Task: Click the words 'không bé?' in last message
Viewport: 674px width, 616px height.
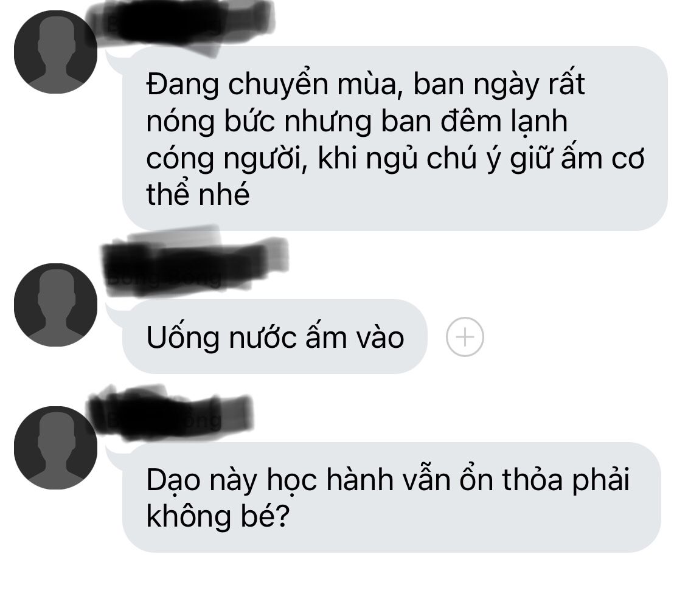Action: coord(218,516)
